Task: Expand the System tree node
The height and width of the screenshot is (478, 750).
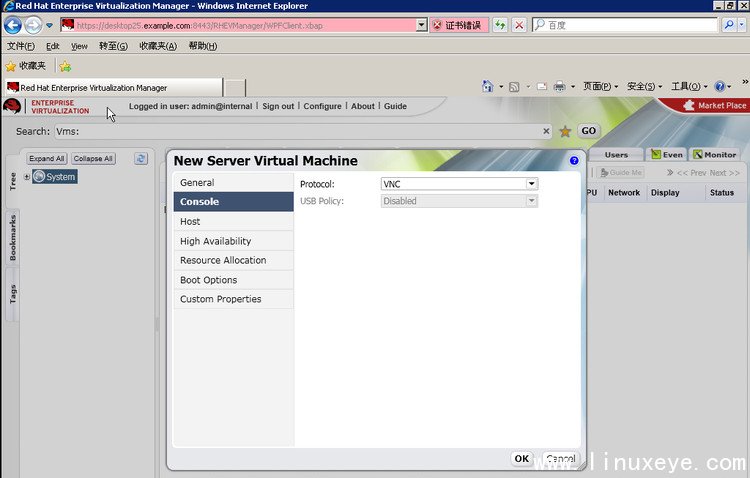Action: (x=27, y=177)
